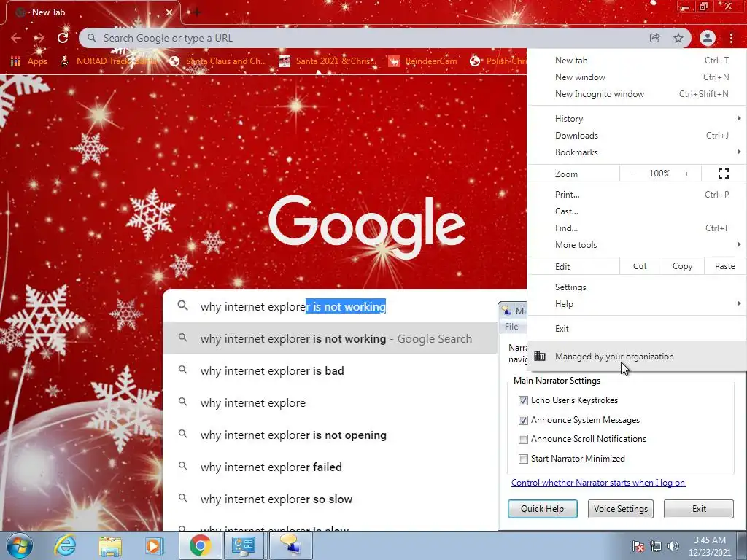Open the File menu in Narrator window
Viewport: 747px width, 560px height.
pos(511,326)
